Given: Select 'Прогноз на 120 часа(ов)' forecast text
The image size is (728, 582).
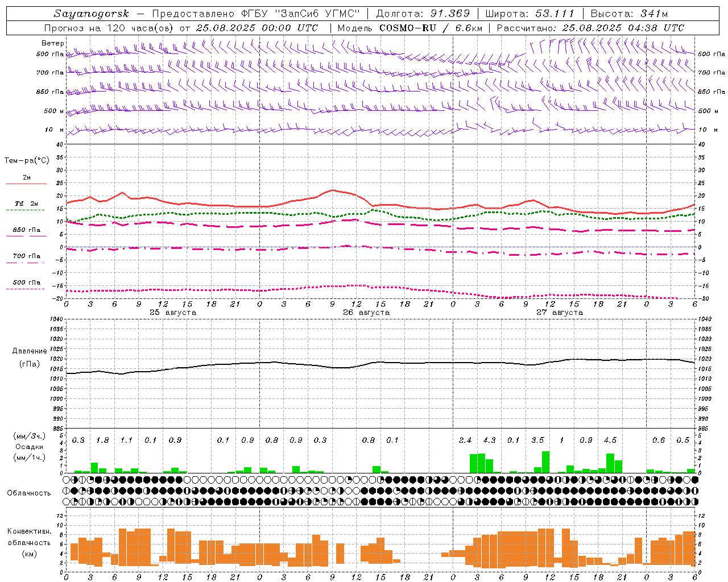Looking at the screenshot, I should tap(109, 28).
